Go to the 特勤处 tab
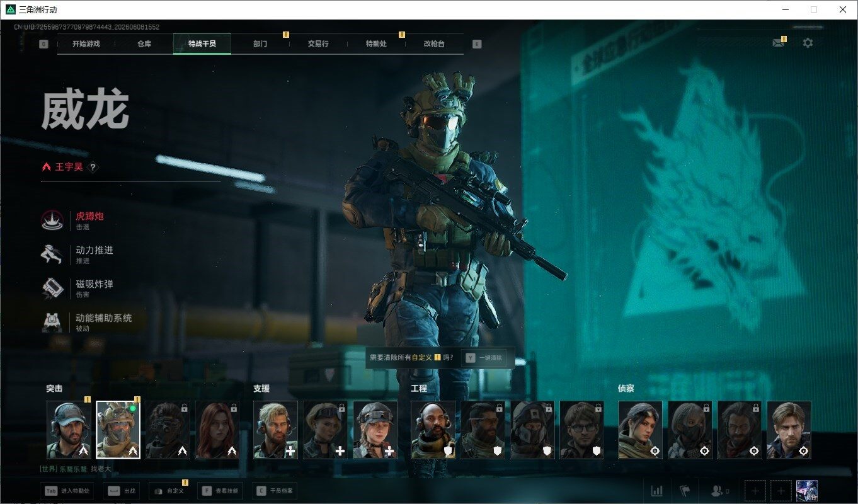 click(x=376, y=44)
